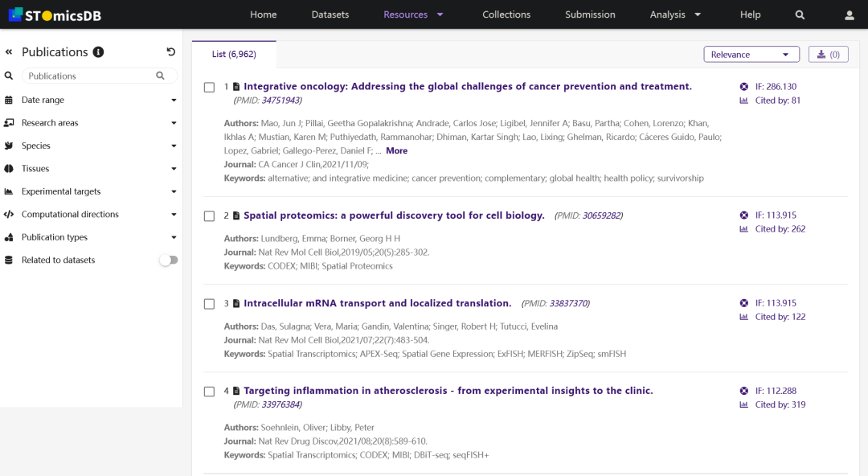Click the Tissues brain icon
Viewport: 868px width, 476px height.
[x=9, y=169]
